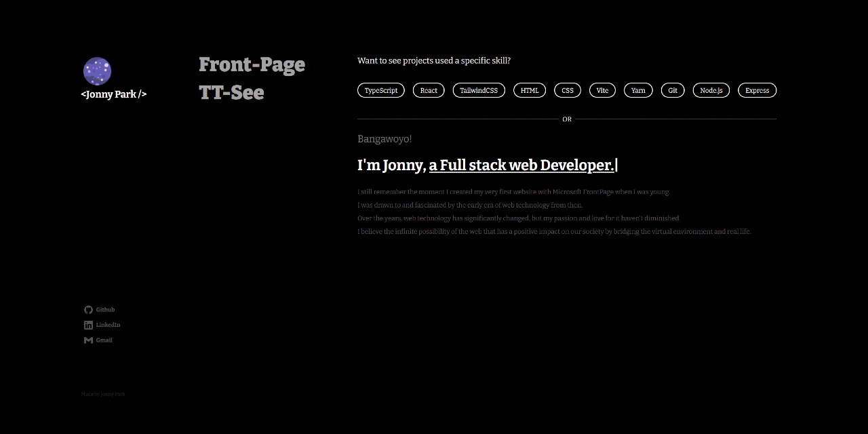868x434 pixels.
Task: Filter projects by CSS
Action: pos(567,90)
